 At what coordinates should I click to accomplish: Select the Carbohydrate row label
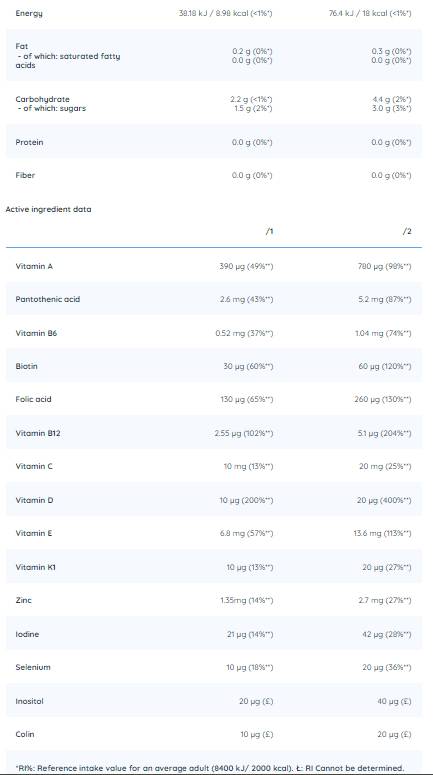click(43, 99)
